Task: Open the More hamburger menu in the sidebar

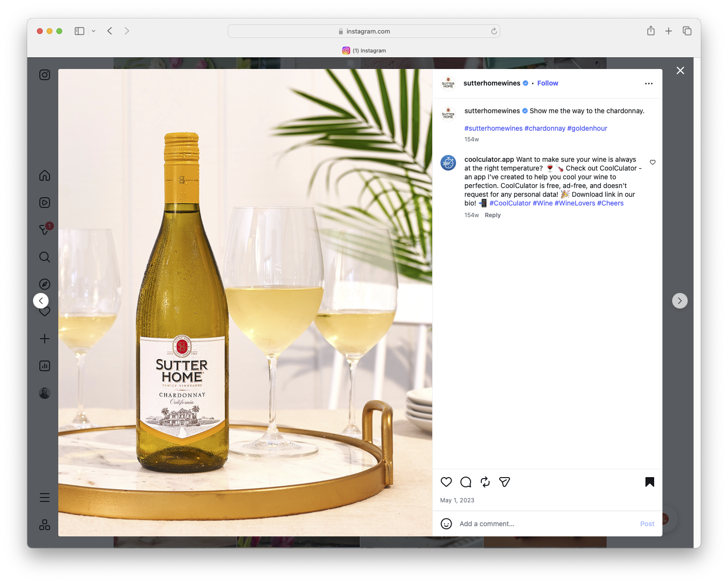Action: tap(45, 498)
